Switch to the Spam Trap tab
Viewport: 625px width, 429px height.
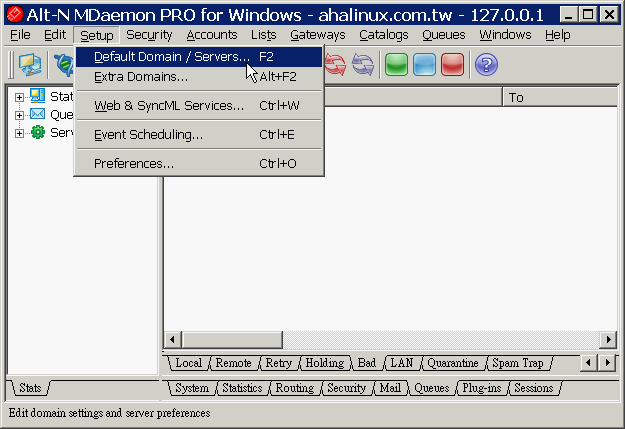point(518,363)
